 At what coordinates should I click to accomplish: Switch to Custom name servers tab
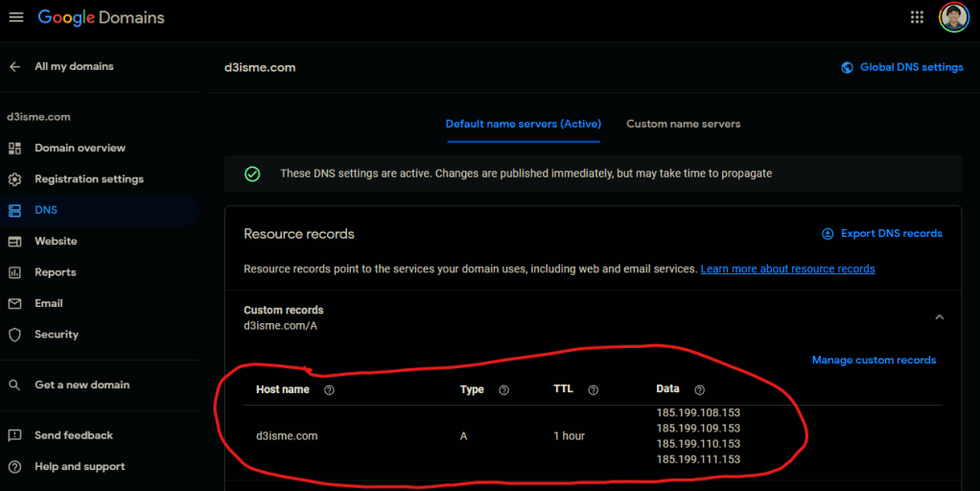(683, 124)
